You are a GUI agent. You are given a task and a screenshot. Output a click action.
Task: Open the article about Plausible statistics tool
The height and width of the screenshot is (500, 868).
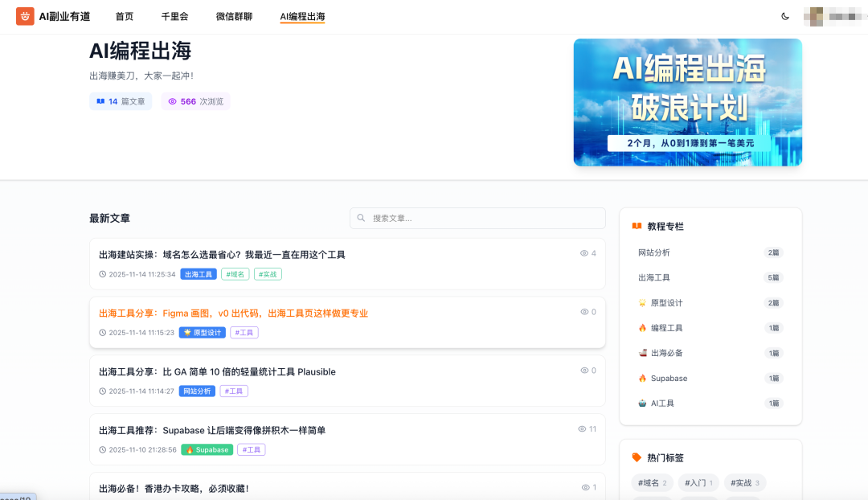215,371
